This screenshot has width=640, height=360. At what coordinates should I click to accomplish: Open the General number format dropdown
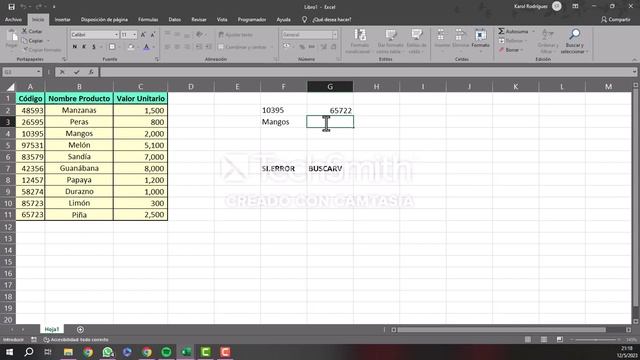pyautogui.click(x=334, y=35)
